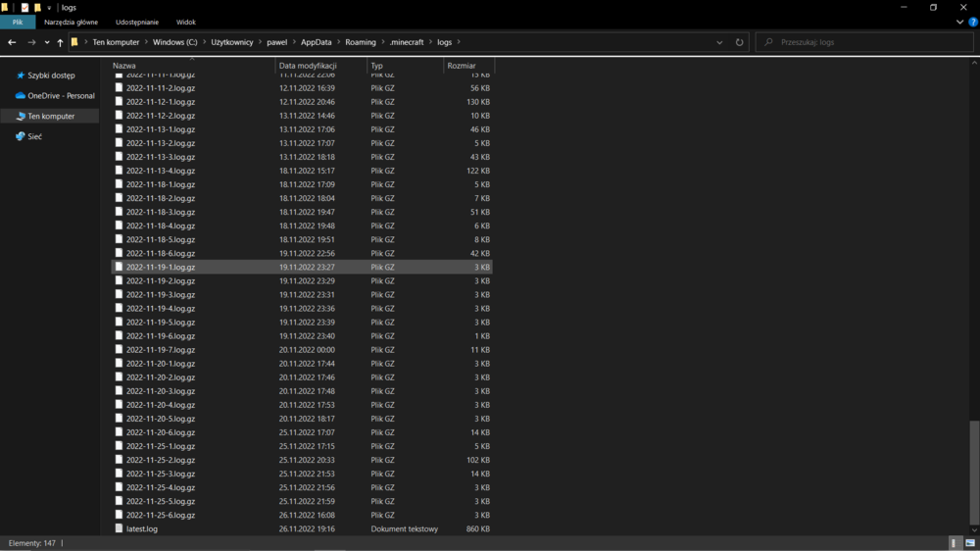Select Ten komputer in navigation pane
This screenshot has height=551, width=980.
pyautogui.click(x=50, y=117)
